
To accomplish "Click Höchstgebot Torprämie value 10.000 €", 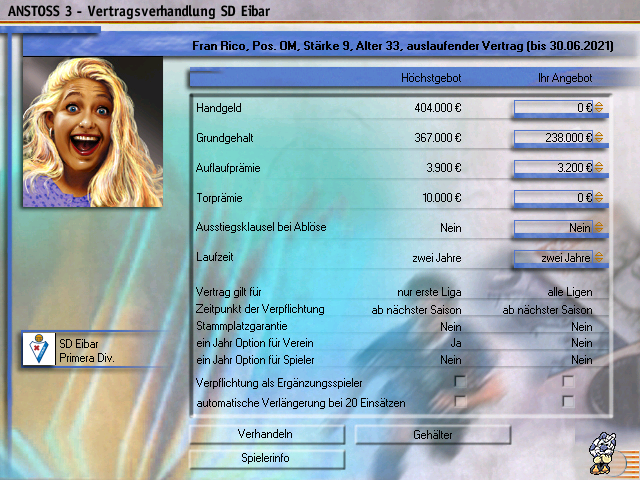I will 442,198.
